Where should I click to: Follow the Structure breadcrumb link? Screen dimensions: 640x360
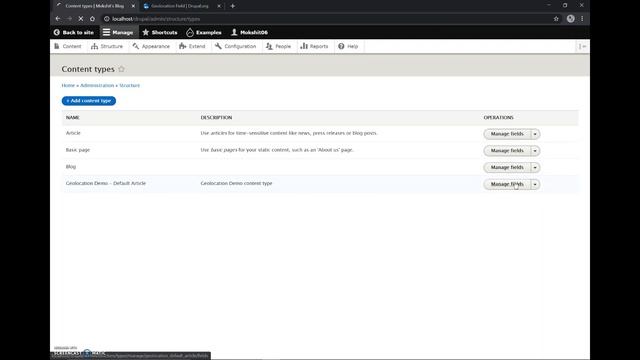pyautogui.click(x=129, y=85)
